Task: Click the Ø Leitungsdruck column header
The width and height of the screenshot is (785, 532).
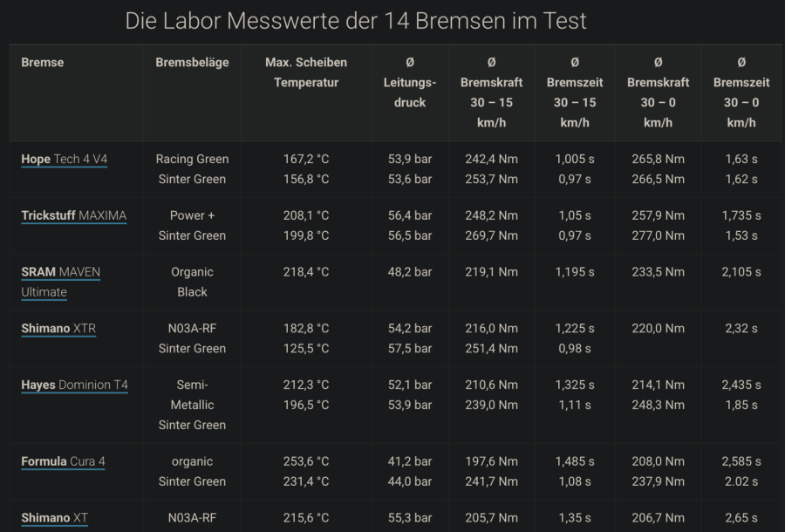Action: tap(410, 83)
